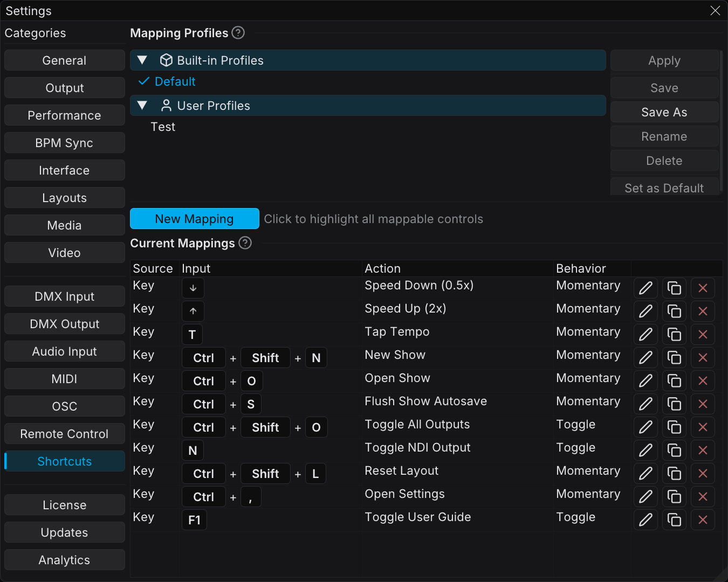Edit the Speed Up (2x) mapping
Image resolution: width=728 pixels, height=582 pixels.
point(645,311)
